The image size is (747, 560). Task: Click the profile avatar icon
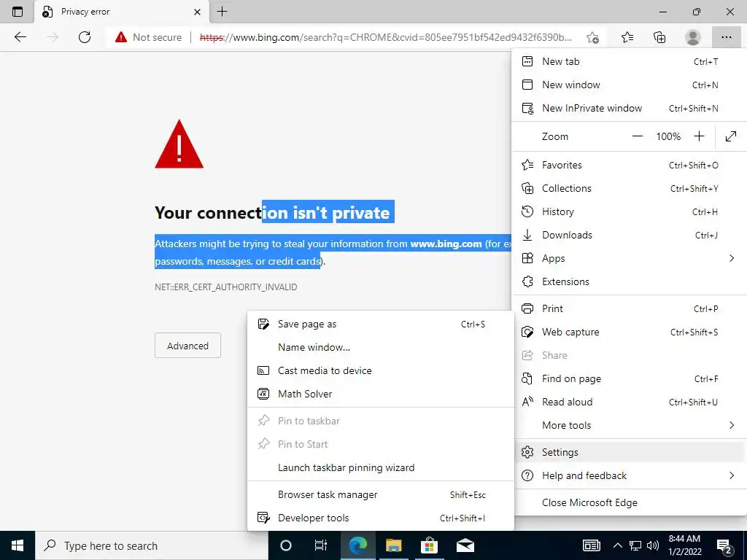(693, 37)
